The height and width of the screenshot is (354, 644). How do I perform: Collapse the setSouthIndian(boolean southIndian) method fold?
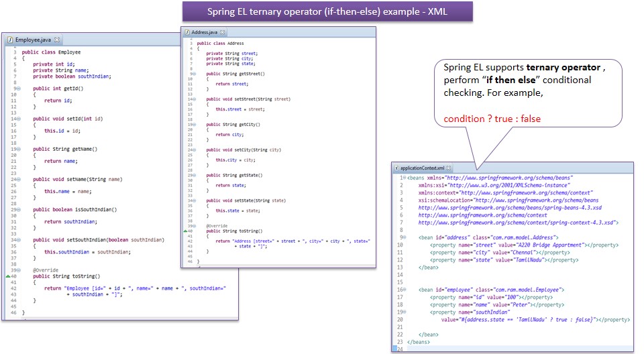(x=19, y=240)
